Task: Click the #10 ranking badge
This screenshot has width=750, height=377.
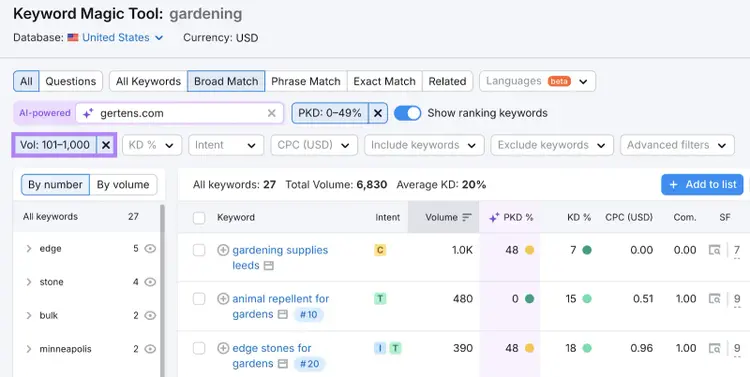Action: coord(309,314)
